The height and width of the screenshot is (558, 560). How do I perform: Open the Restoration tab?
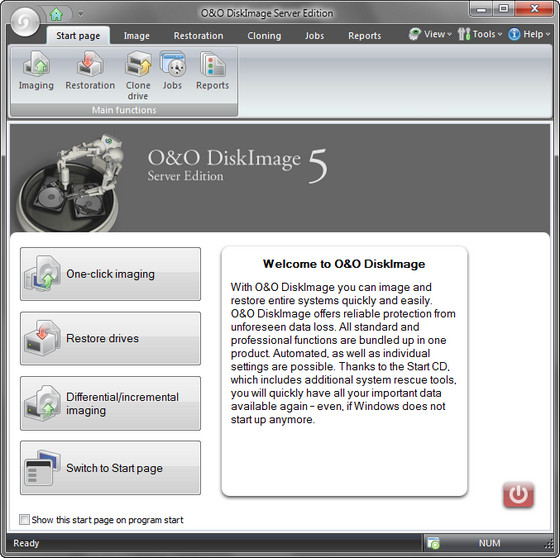[x=199, y=36]
